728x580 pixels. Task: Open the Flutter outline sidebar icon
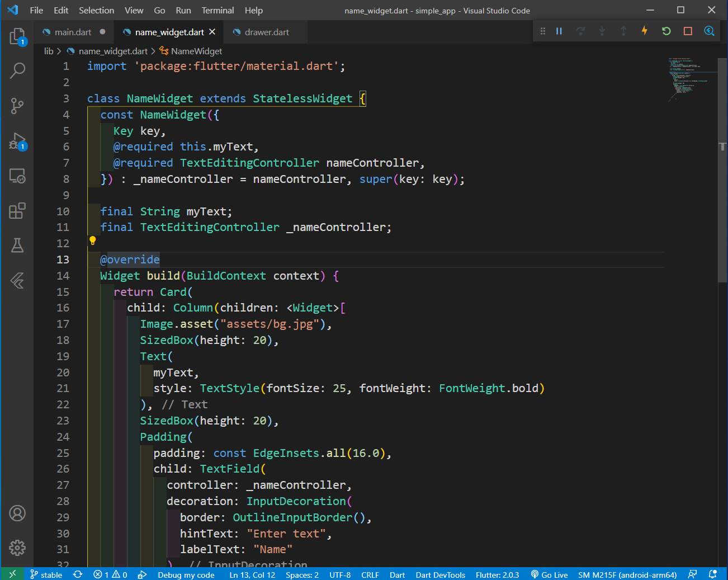(x=17, y=280)
